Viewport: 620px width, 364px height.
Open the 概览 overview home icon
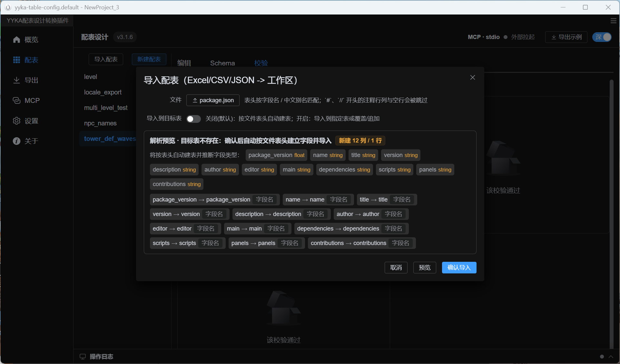pyautogui.click(x=16, y=40)
